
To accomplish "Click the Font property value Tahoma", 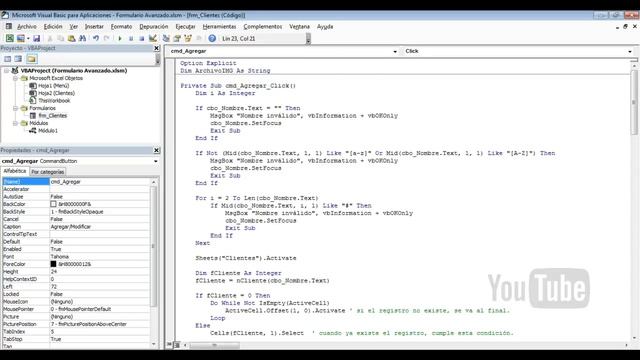I will (x=100, y=257).
